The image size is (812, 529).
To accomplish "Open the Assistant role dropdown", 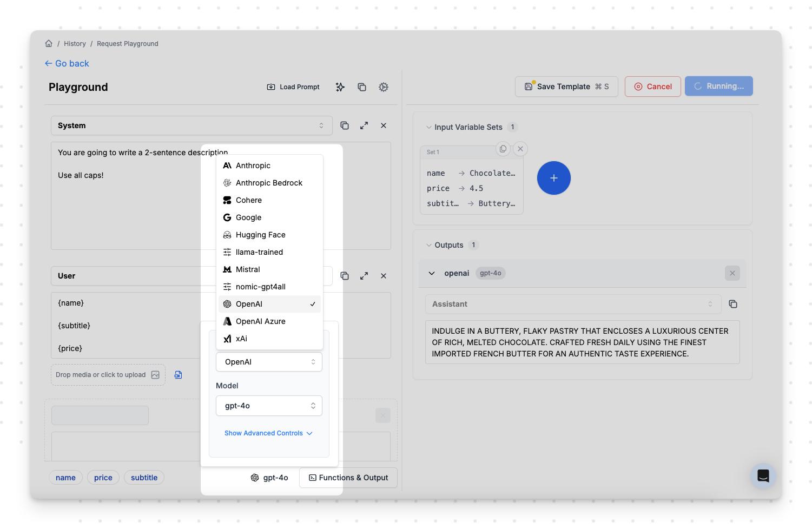I will [573, 304].
